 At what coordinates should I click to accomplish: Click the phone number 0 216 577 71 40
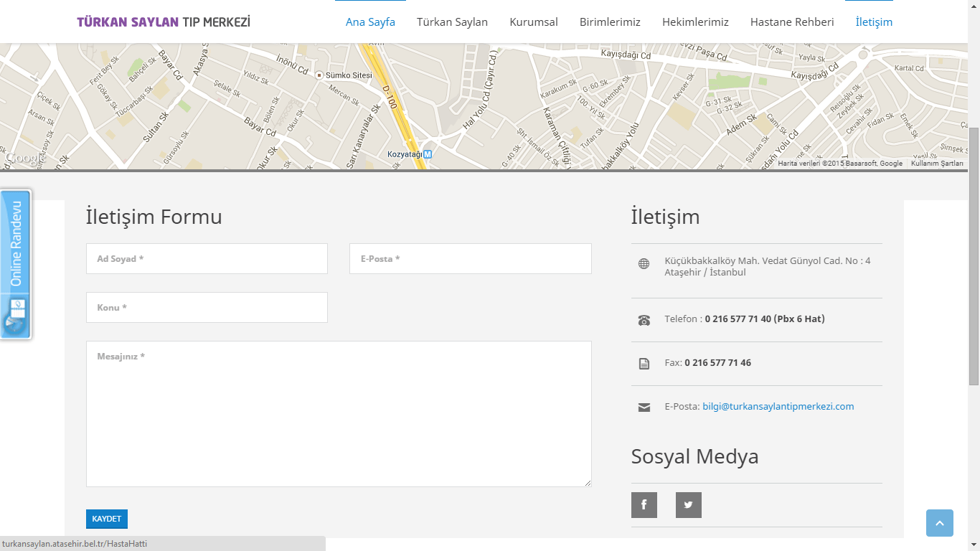click(x=738, y=319)
